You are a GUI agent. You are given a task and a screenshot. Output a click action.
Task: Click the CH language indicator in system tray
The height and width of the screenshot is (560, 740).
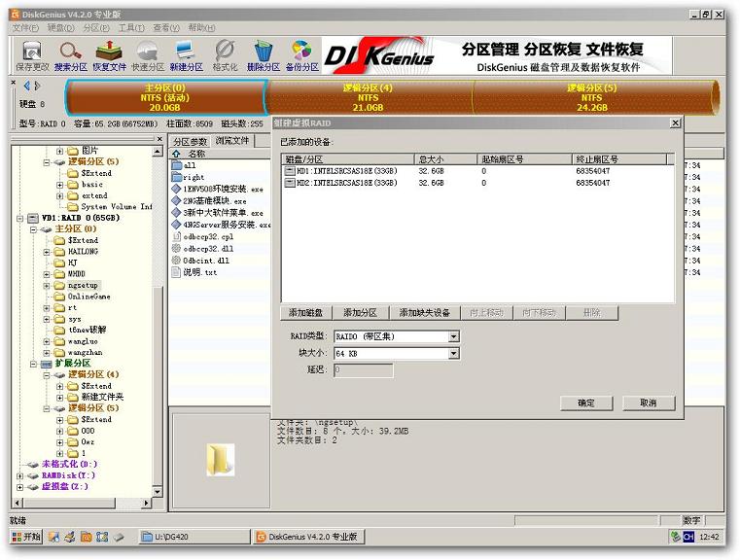688,537
